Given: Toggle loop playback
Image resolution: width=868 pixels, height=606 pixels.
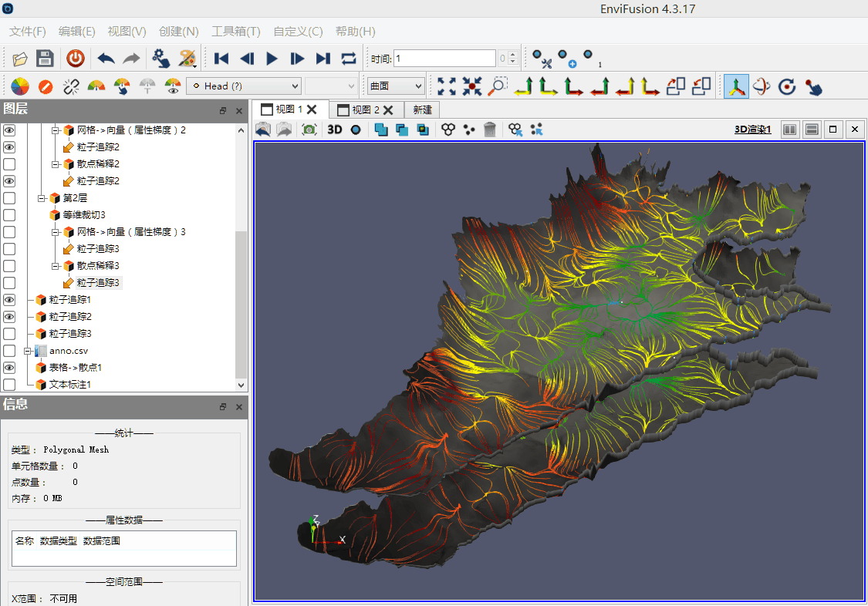Looking at the screenshot, I should (348, 59).
